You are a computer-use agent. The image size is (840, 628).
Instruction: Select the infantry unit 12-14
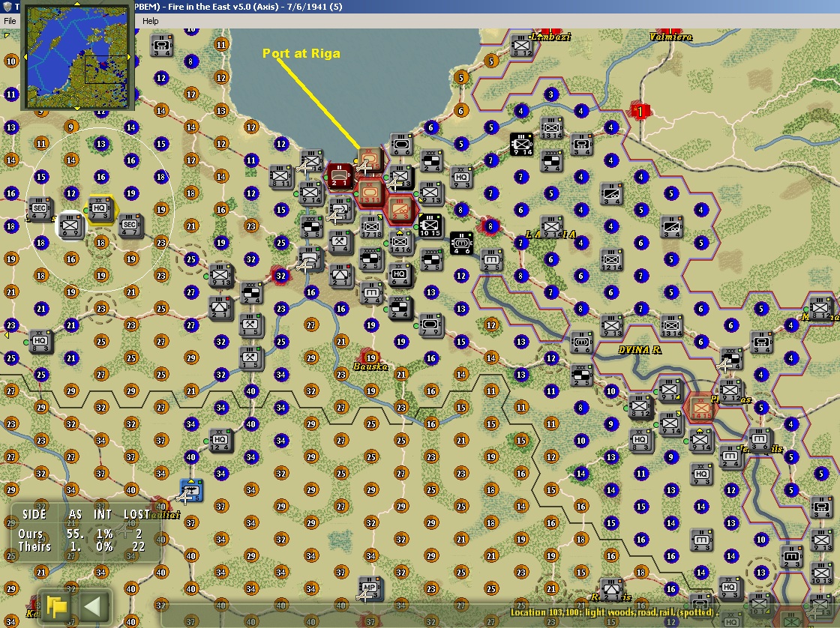611,259
